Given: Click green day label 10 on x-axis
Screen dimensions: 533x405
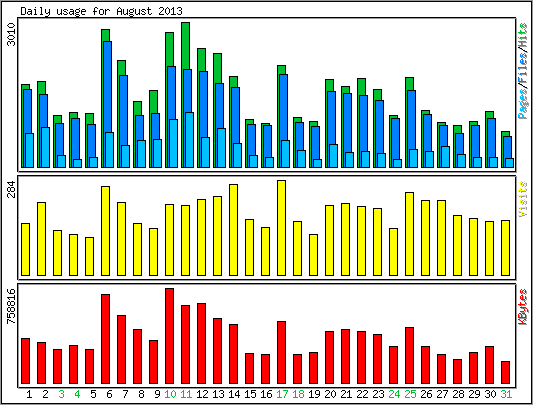Looking at the screenshot, I should [170, 394].
